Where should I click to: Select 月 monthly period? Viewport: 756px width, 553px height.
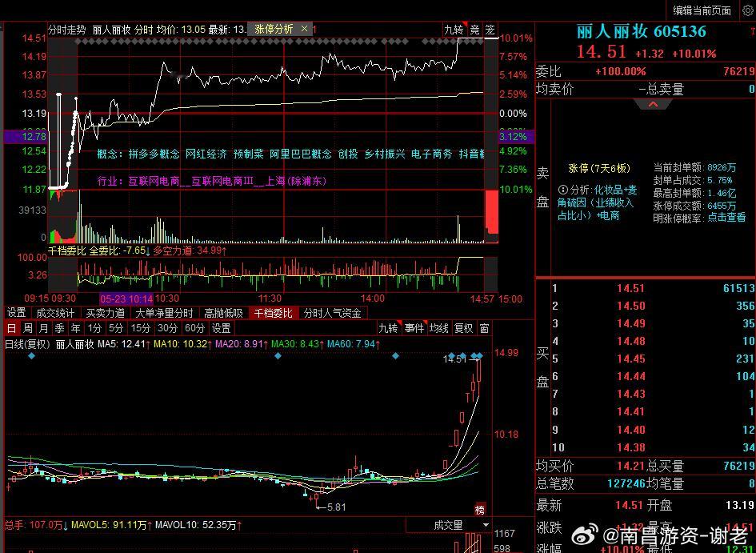tap(43, 328)
